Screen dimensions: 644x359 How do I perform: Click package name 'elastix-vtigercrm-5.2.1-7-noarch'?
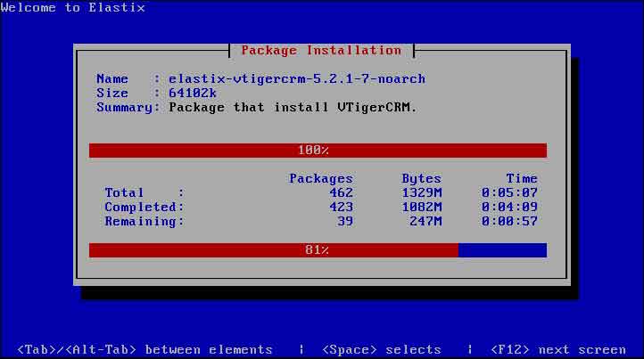click(297, 78)
